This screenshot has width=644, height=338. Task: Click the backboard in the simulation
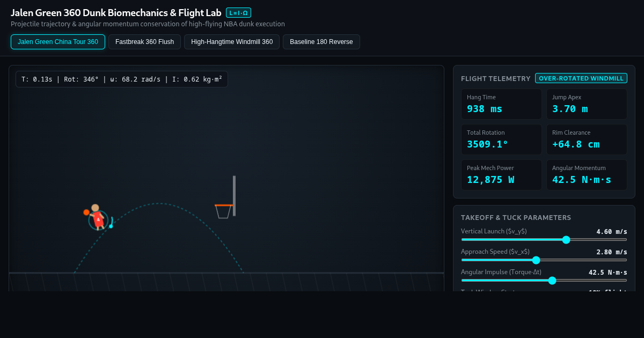point(234,196)
